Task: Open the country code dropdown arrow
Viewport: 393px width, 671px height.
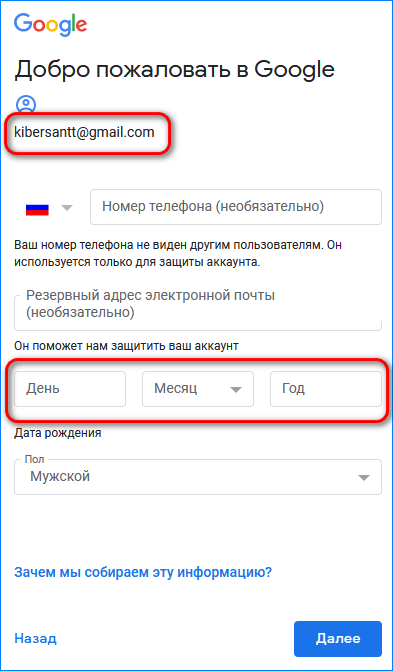Action: point(67,208)
